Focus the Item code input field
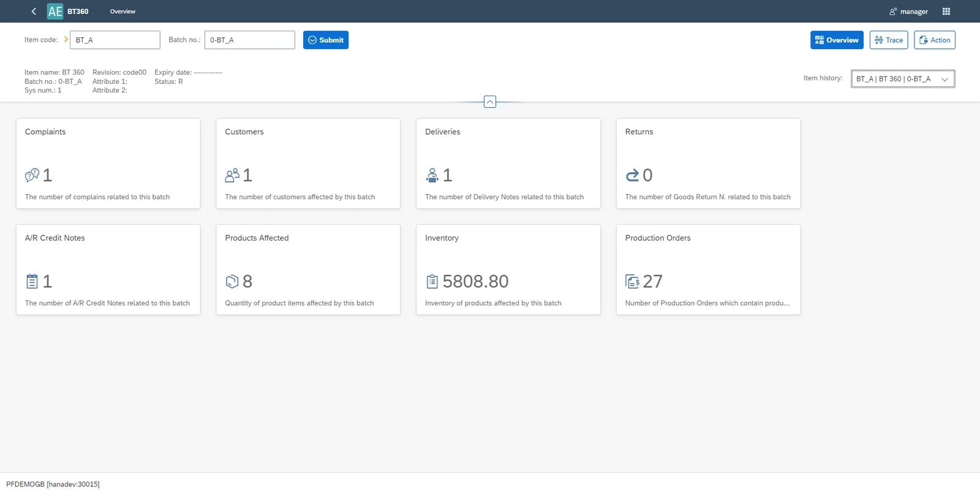 coord(115,40)
